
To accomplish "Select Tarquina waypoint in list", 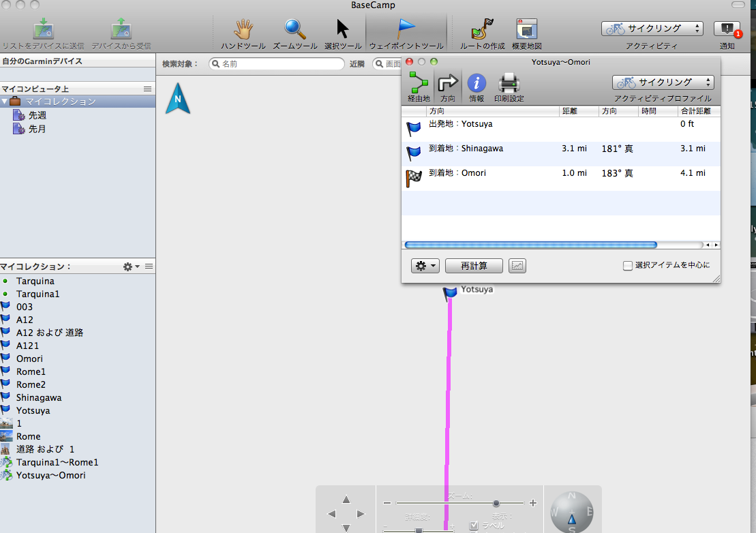I will tap(35, 281).
